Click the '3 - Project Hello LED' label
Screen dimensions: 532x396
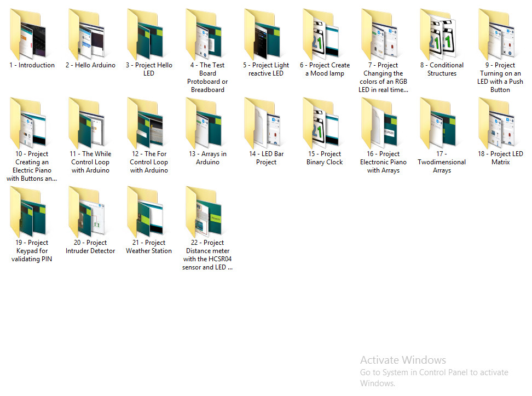click(149, 69)
